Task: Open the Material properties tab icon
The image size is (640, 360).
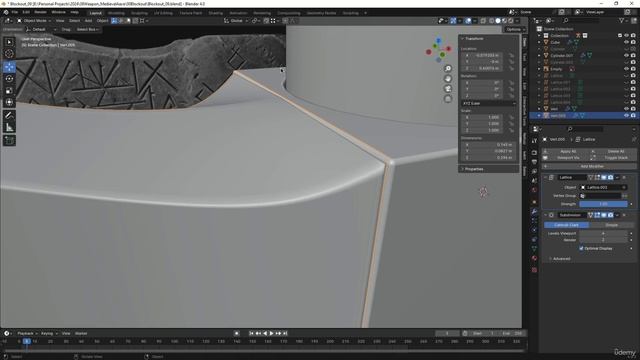Action: 534,258
